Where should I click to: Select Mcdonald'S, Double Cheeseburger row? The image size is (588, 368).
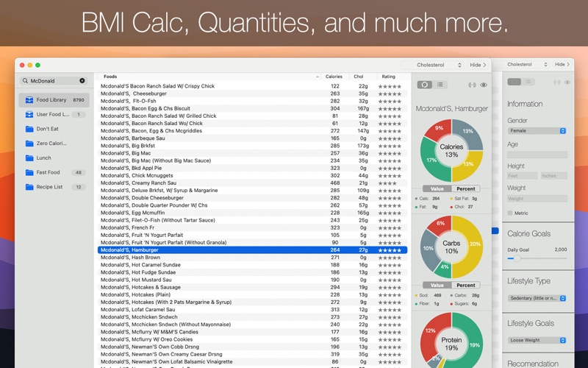(x=252, y=198)
